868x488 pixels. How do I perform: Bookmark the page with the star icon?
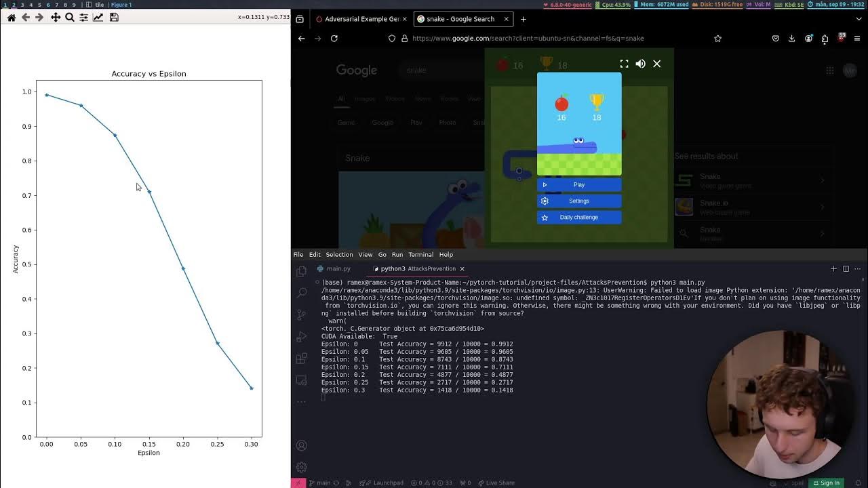tap(717, 39)
